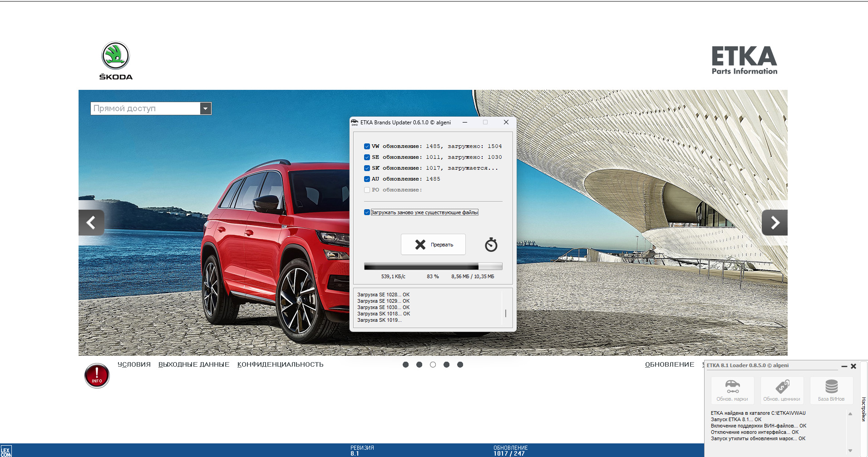
Task: Click Прервать to abort the download
Action: click(433, 245)
